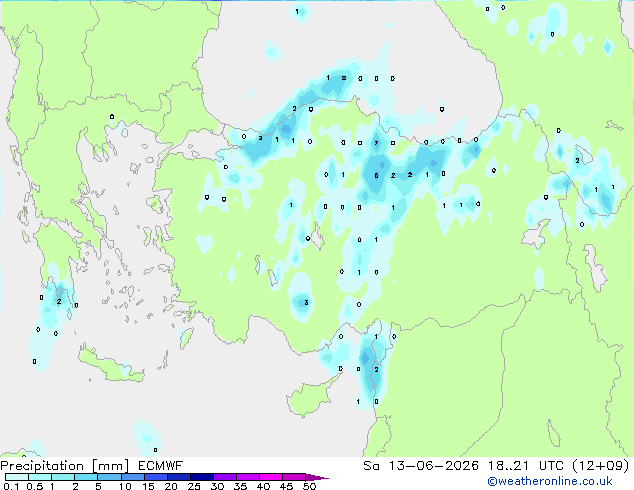Select the 1–2 mm legend swatch
The width and height of the screenshot is (634, 490).
63,477
